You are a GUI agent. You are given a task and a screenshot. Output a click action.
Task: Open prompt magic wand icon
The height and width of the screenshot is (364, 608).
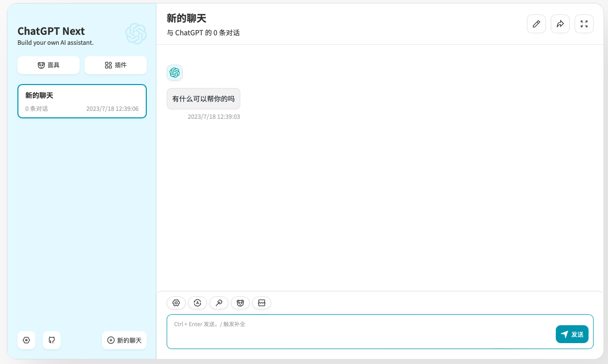pyautogui.click(x=219, y=303)
